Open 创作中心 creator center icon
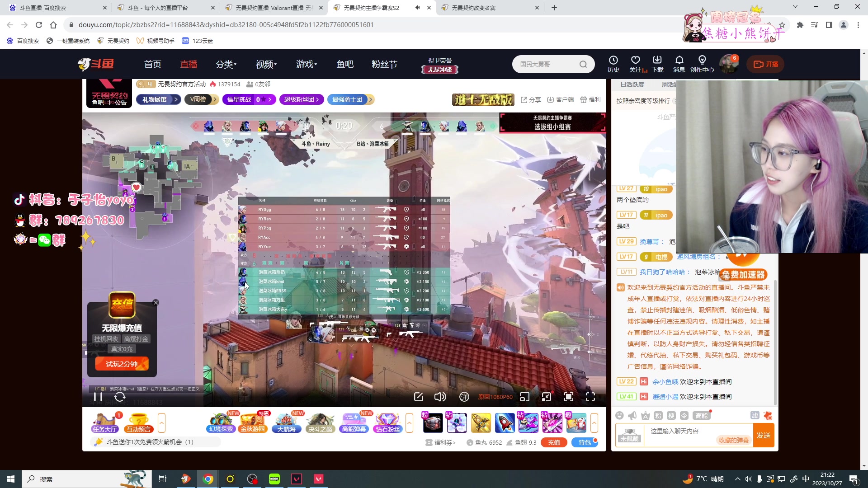 [702, 64]
